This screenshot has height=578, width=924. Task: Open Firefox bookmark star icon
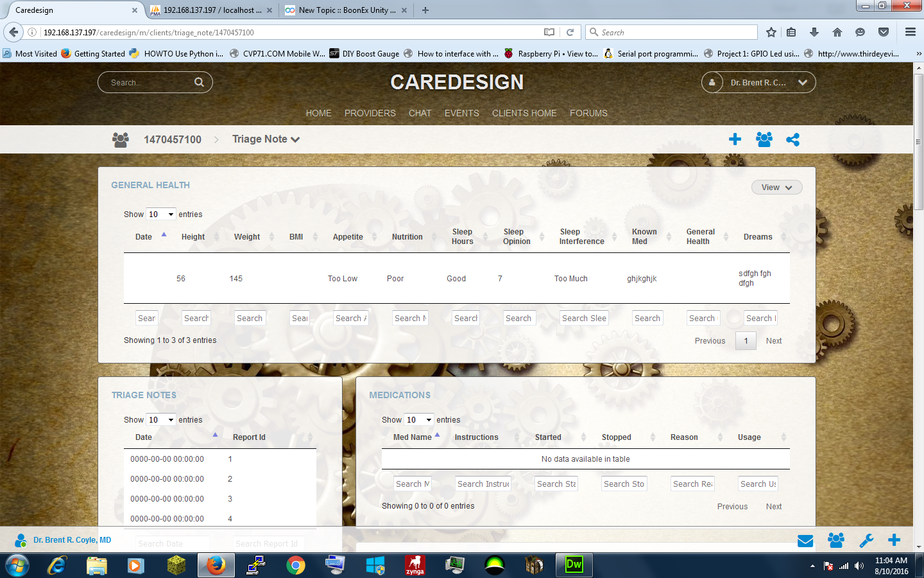point(771,32)
